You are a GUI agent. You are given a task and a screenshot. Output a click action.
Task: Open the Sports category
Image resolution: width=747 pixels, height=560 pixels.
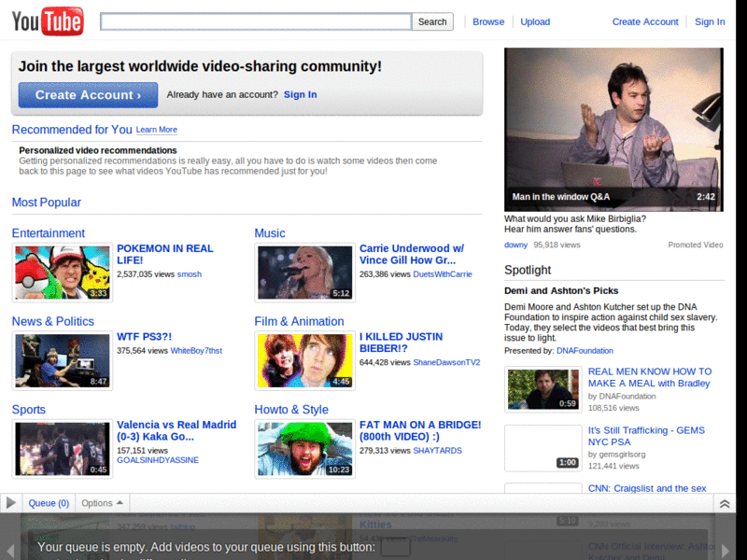click(x=29, y=410)
